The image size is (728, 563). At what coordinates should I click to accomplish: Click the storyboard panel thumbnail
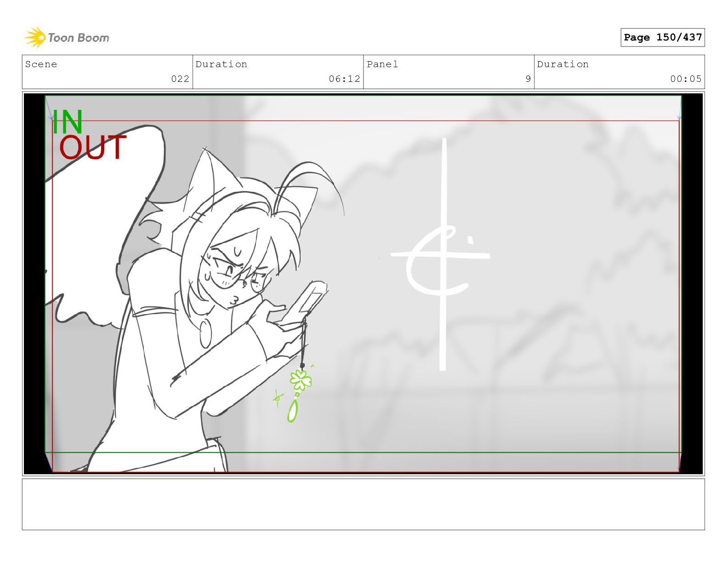click(363, 284)
